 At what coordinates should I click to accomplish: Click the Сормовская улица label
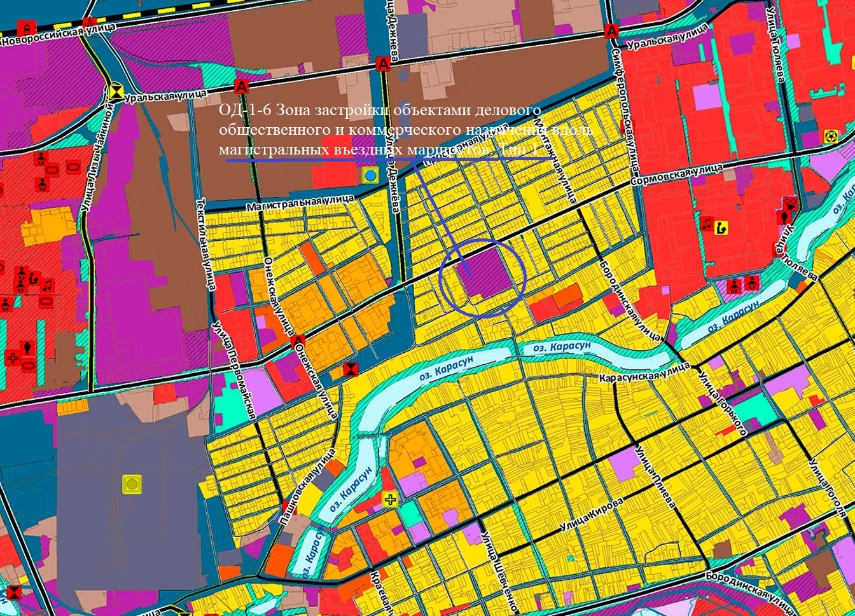676,174
